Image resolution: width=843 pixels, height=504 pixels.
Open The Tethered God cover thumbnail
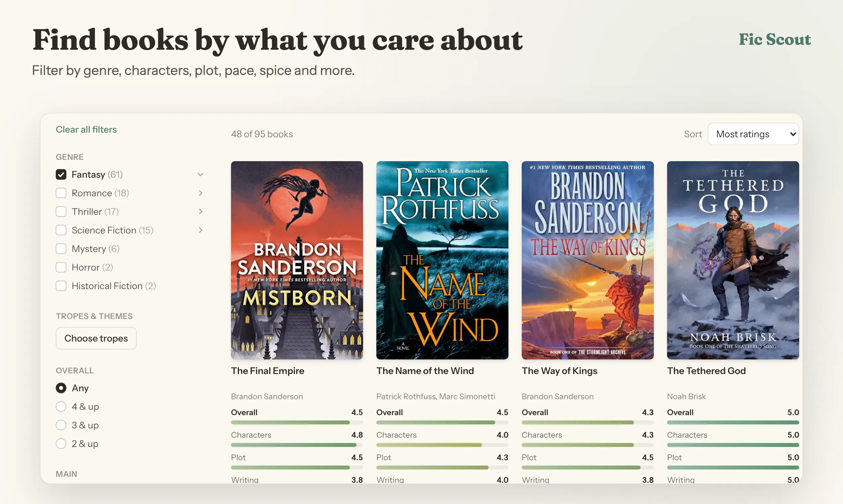tap(733, 260)
